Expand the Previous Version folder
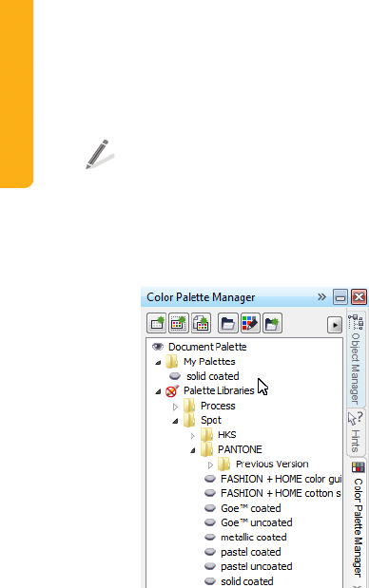 point(210,465)
